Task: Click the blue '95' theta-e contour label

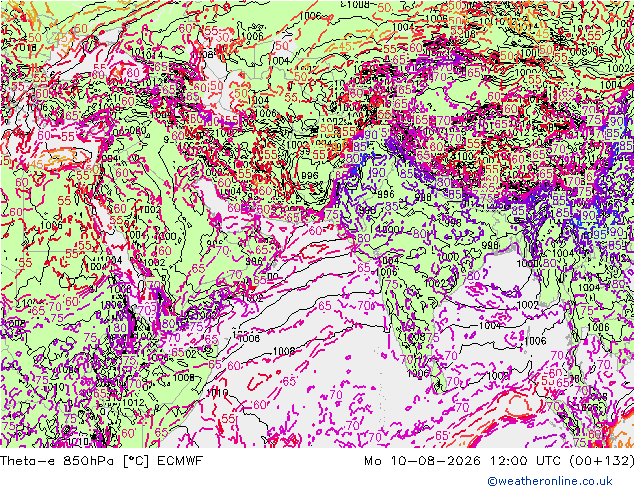Action: [599, 234]
